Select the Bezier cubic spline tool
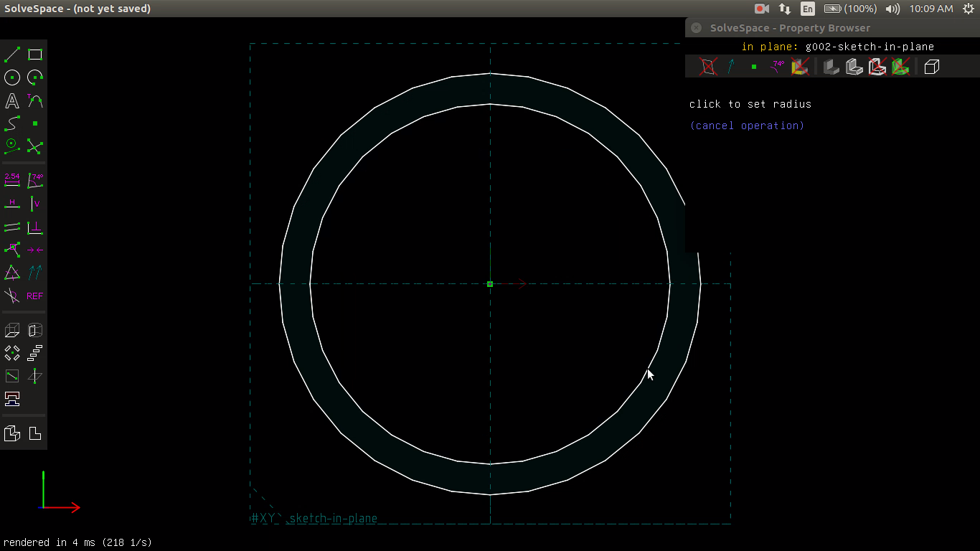The width and height of the screenshot is (980, 551). coord(12,123)
